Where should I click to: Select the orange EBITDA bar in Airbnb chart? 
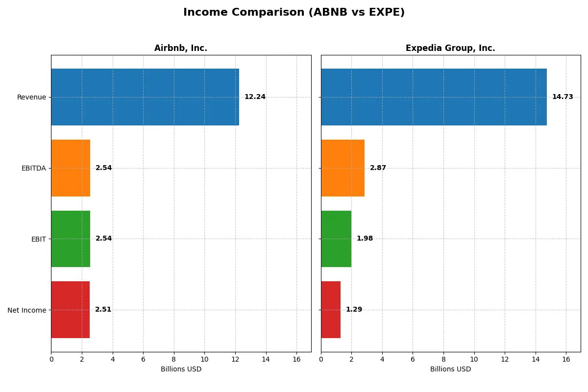pyautogui.click(x=70, y=168)
